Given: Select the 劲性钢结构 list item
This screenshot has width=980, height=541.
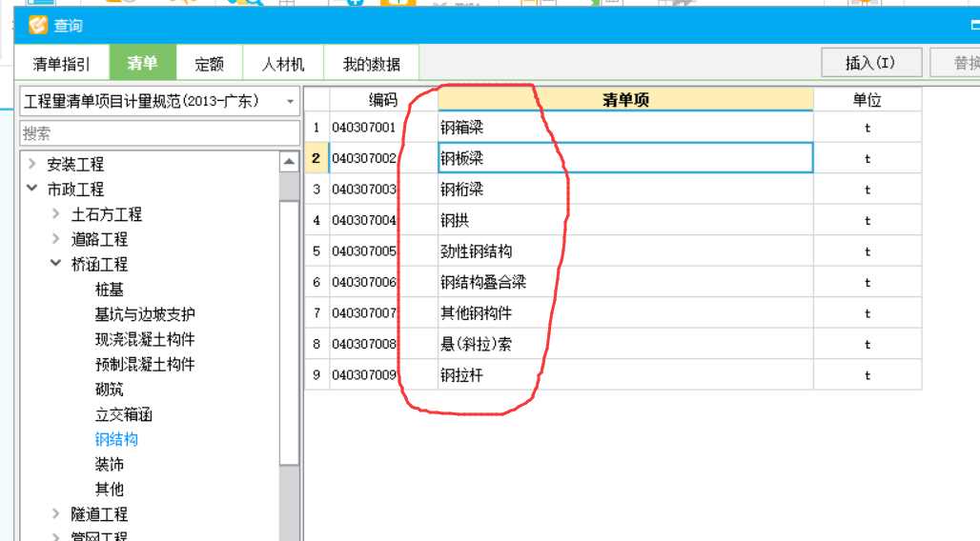Looking at the screenshot, I should (625, 251).
